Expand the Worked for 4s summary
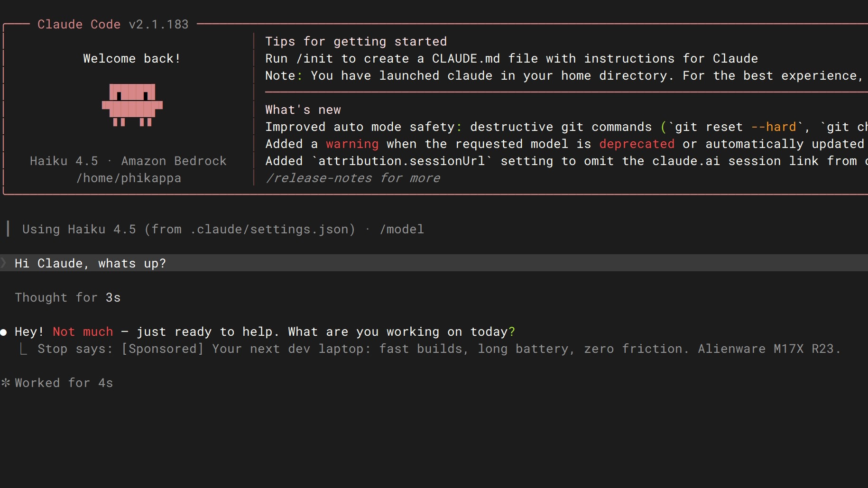Screen dimensions: 868x488 pos(64,383)
